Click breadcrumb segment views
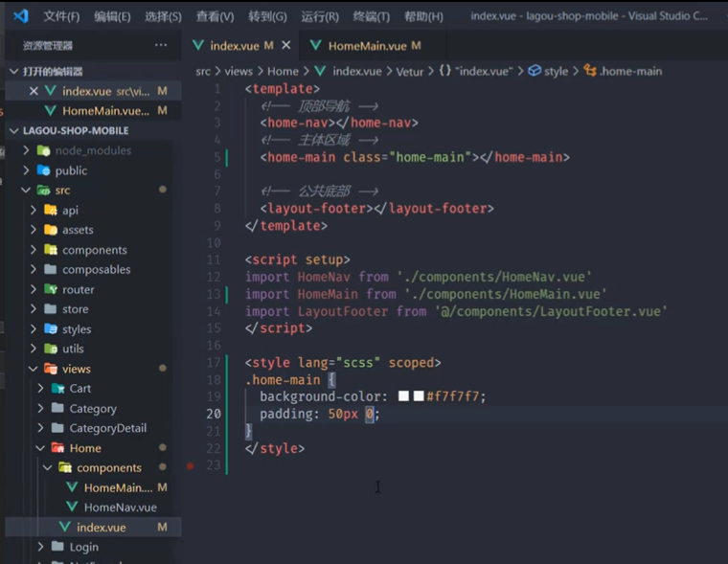The width and height of the screenshot is (728, 564). point(239,72)
